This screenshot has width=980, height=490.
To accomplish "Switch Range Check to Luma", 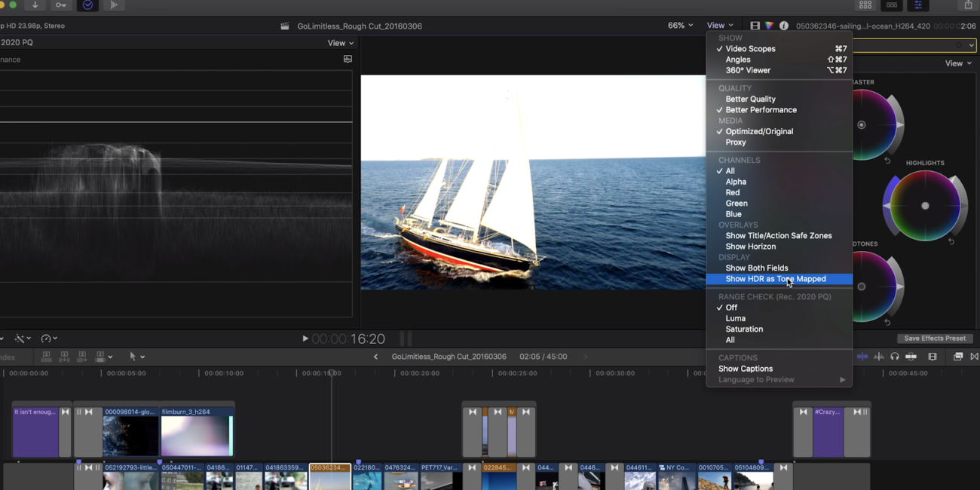I will pyautogui.click(x=735, y=318).
